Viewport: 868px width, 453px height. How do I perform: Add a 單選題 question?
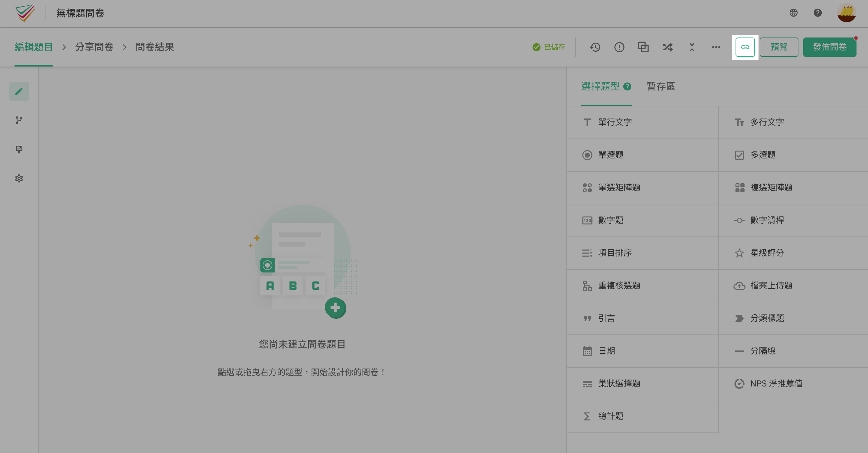click(642, 155)
